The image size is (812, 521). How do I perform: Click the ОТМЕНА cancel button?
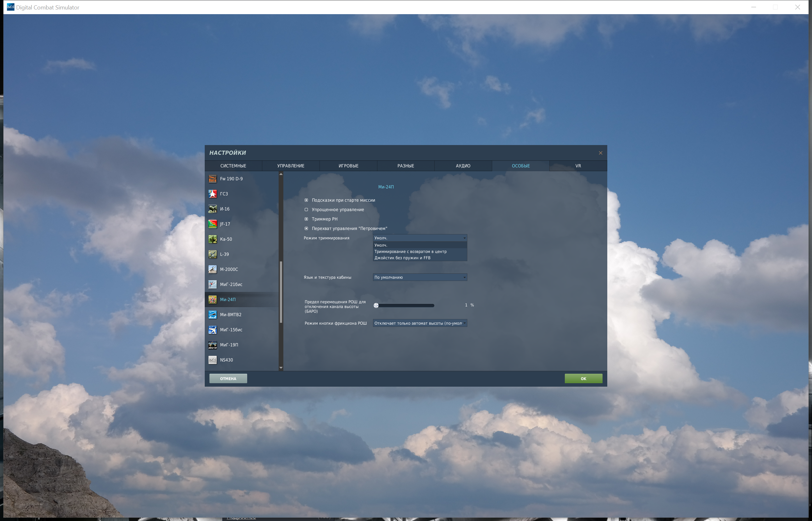coord(228,378)
